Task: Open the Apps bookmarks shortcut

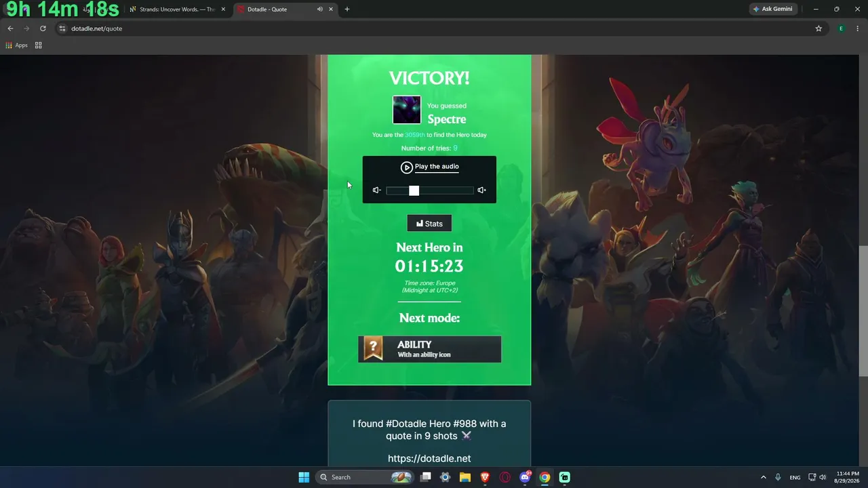Action: point(16,45)
